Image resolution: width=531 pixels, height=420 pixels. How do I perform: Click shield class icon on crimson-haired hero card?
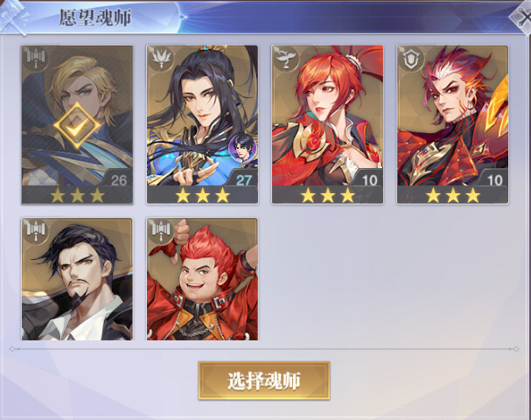point(411,59)
